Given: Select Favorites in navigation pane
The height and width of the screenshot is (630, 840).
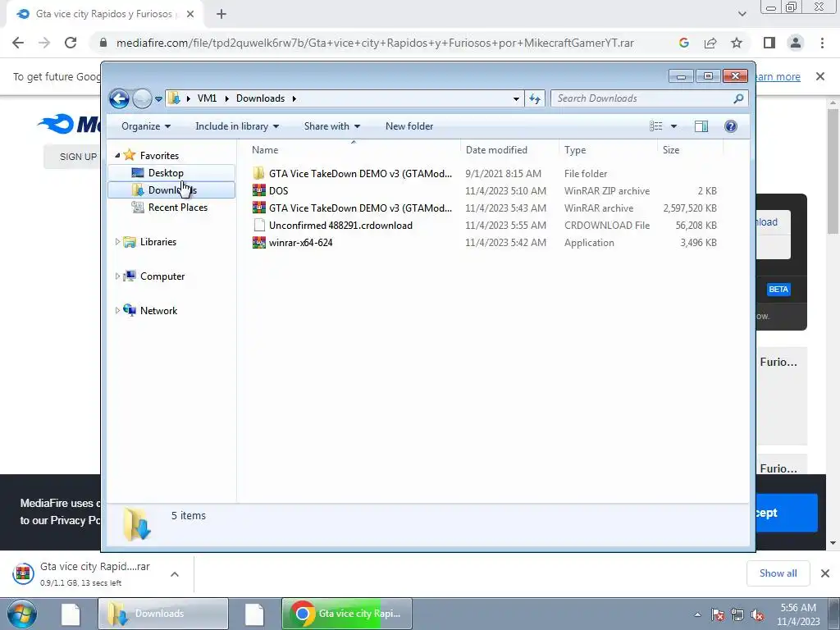Looking at the screenshot, I should [159, 155].
